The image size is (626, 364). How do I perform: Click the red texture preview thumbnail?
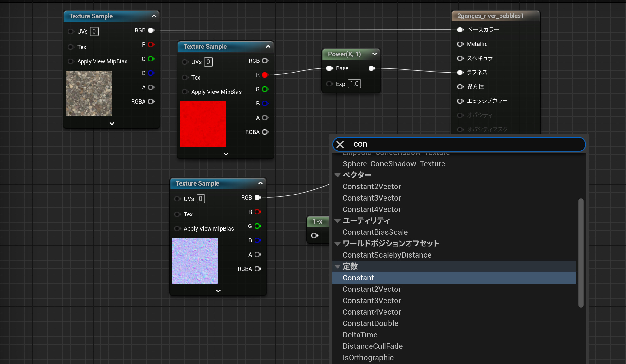click(203, 124)
